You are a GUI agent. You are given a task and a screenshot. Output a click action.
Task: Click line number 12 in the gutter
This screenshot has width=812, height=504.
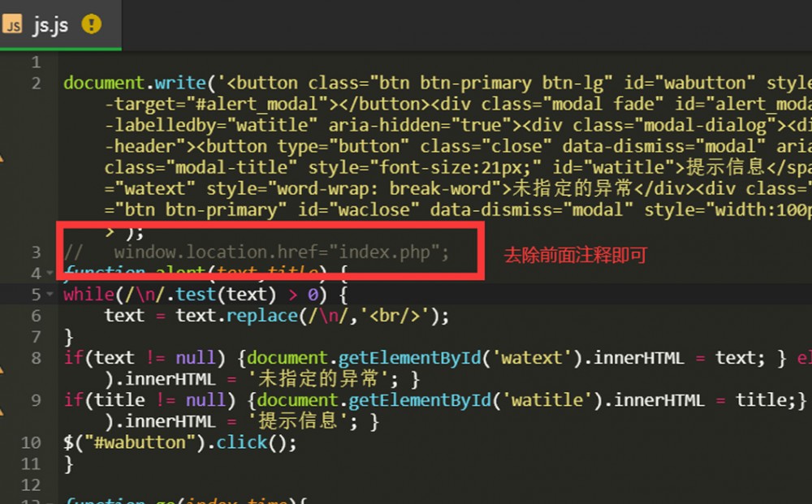coord(31,485)
